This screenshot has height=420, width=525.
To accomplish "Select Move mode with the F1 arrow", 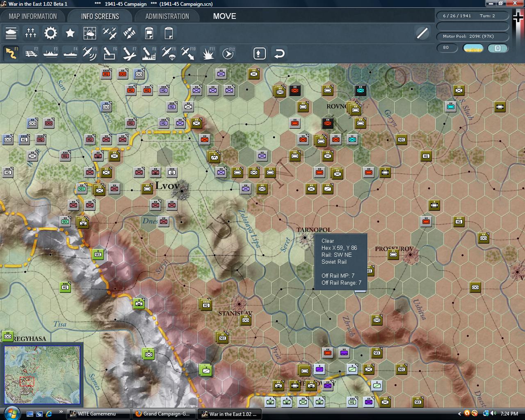I will tap(11, 53).
